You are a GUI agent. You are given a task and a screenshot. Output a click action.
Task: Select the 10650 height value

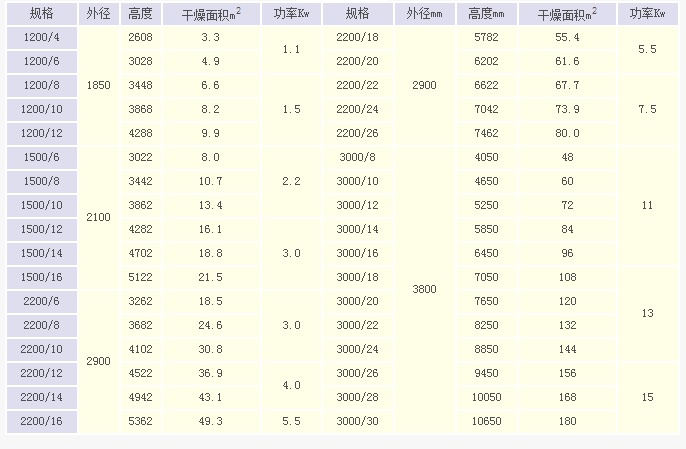pos(487,421)
